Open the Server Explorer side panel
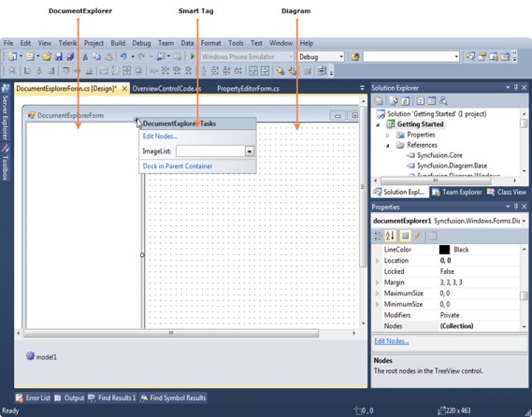532x417 pixels. [x=5, y=112]
